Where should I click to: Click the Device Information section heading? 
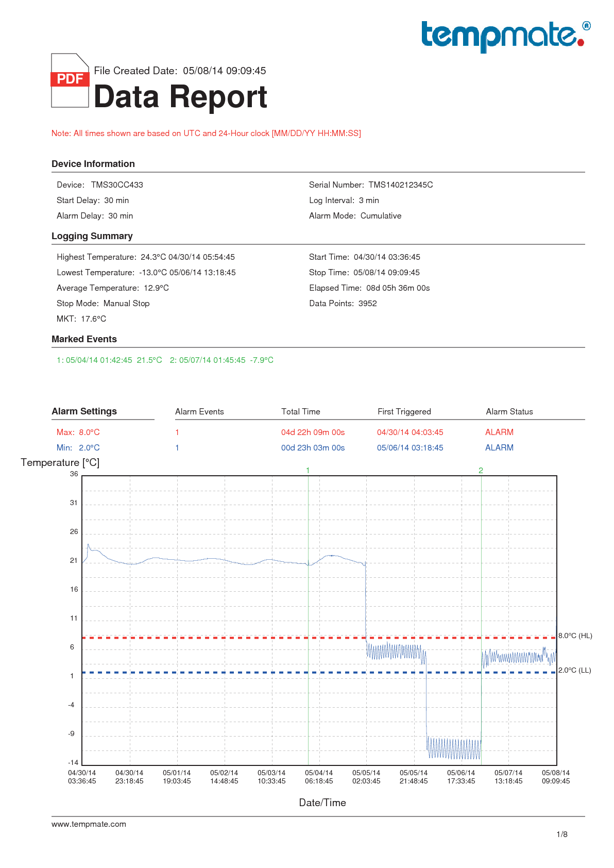pos(93,164)
